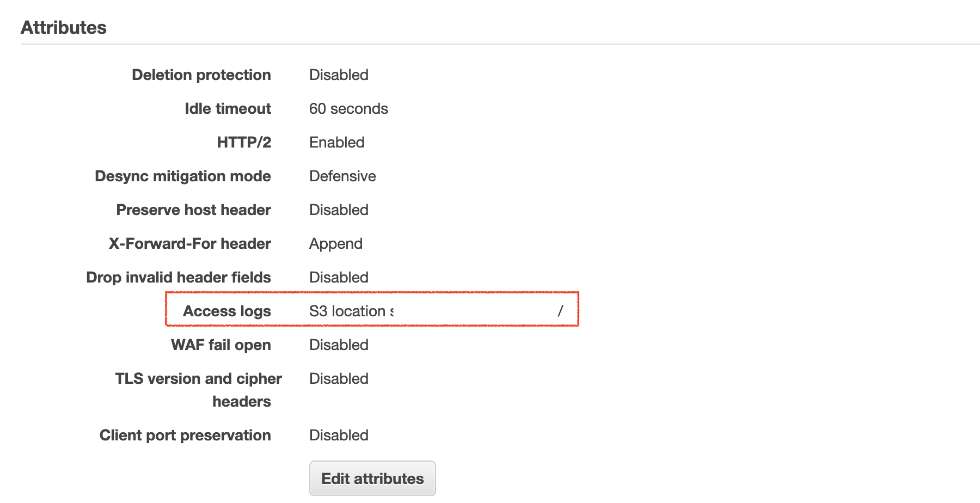Select the 60 seconds idle timeout value
The width and height of the screenshot is (980, 503).
[348, 108]
